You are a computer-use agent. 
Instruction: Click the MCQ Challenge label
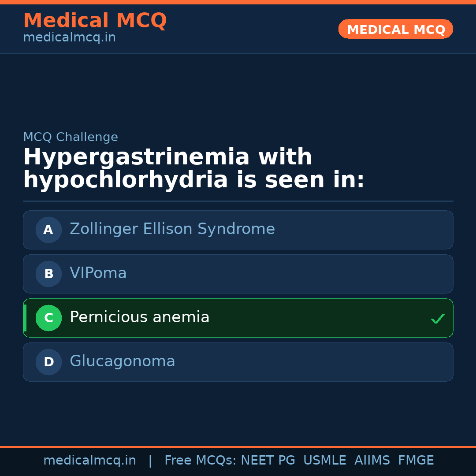point(71,137)
